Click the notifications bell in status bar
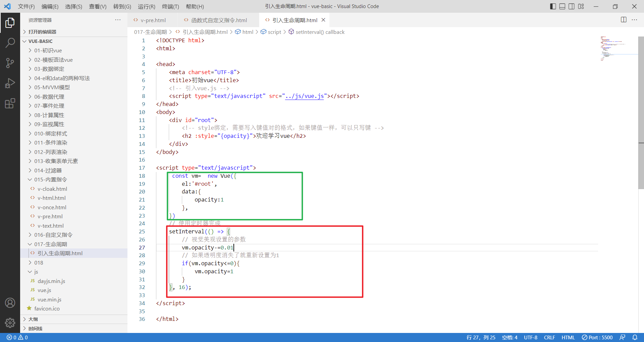Screen dimensions: 644x342 pos(635,337)
